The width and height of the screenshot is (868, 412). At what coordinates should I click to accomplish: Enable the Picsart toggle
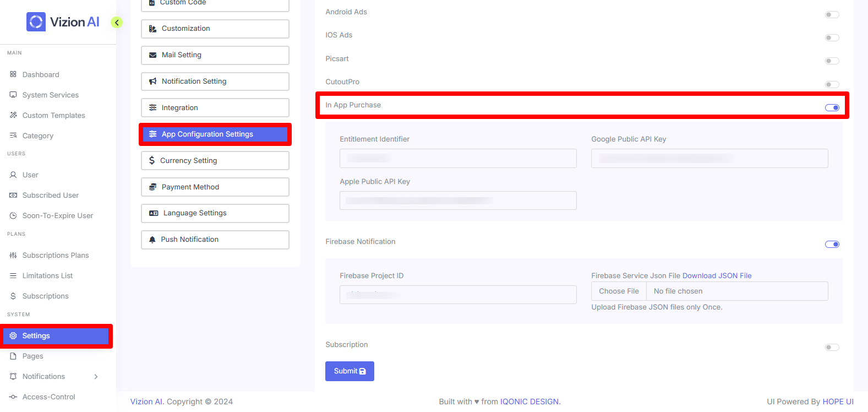(x=832, y=61)
